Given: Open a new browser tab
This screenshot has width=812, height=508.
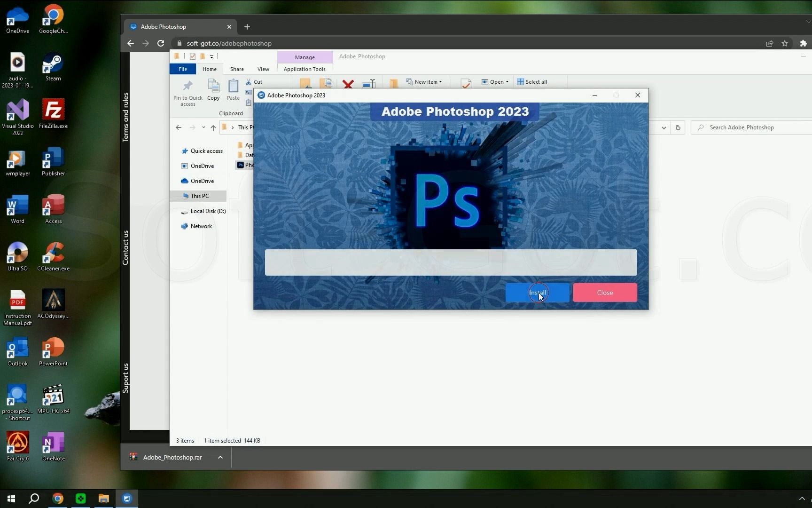Looking at the screenshot, I should click(x=247, y=27).
